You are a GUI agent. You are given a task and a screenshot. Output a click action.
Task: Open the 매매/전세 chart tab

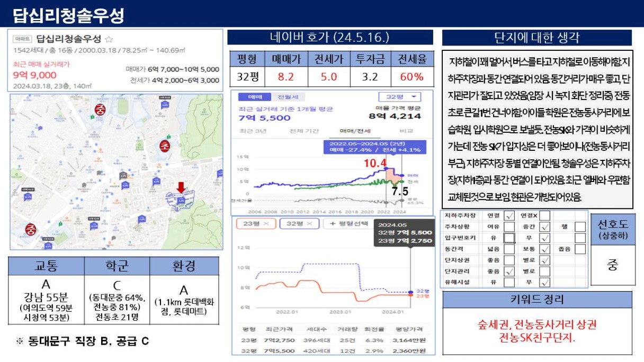point(355,131)
